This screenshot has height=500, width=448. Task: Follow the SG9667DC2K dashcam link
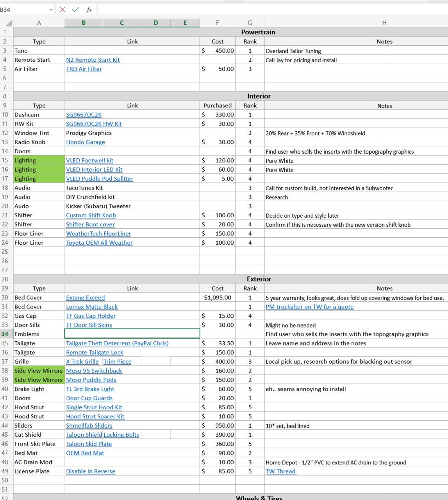(84, 115)
